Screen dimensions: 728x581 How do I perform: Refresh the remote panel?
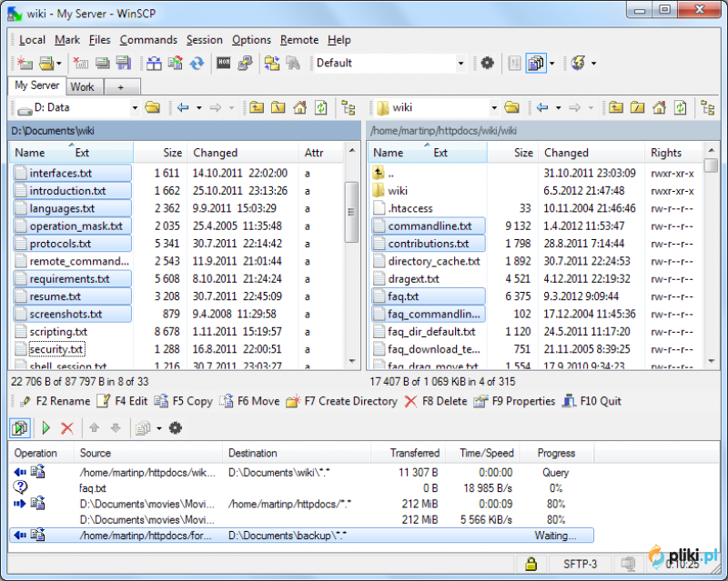click(680, 107)
